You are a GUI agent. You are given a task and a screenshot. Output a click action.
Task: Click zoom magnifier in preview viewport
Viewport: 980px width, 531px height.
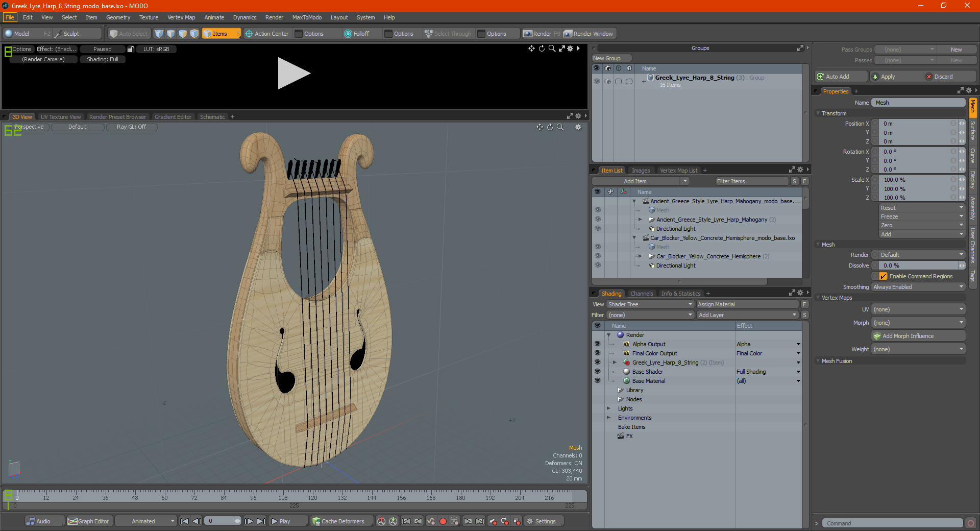(x=552, y=49)
